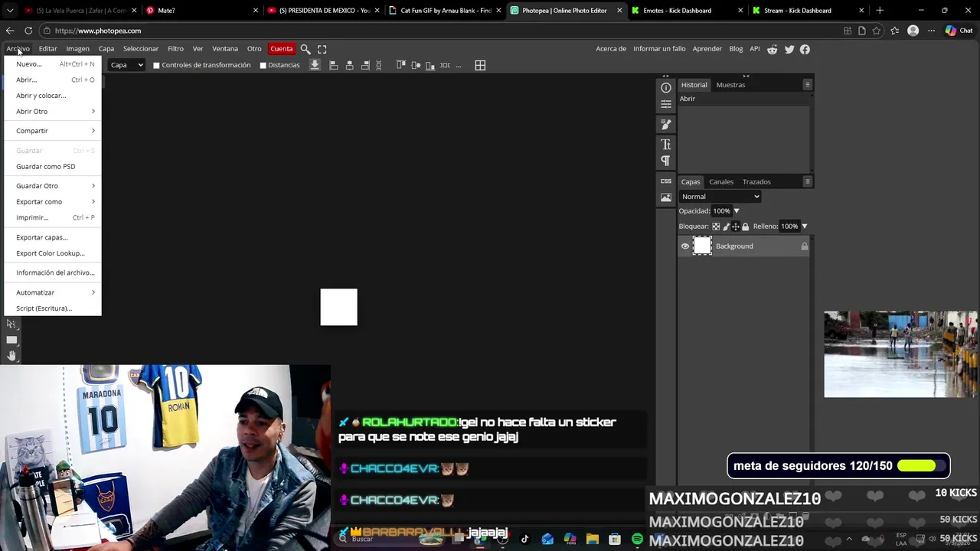
Task: Collapse the right panel column arrows
Action: click(x=746, y=76)
